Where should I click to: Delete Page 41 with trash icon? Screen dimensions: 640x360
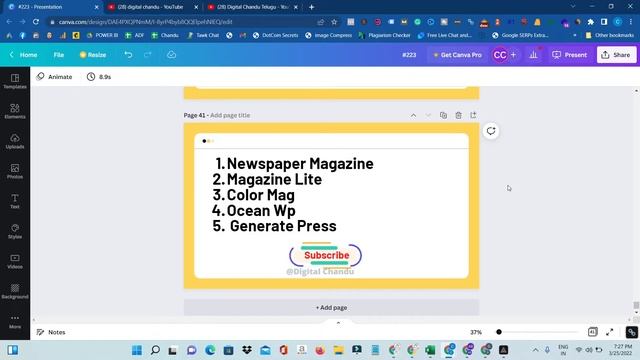click(458, 115)
